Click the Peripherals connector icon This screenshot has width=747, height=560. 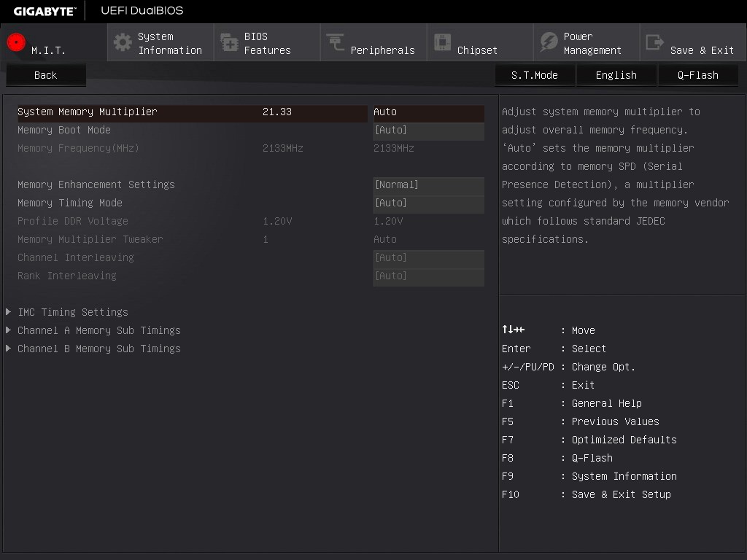[x=336, y=42]
